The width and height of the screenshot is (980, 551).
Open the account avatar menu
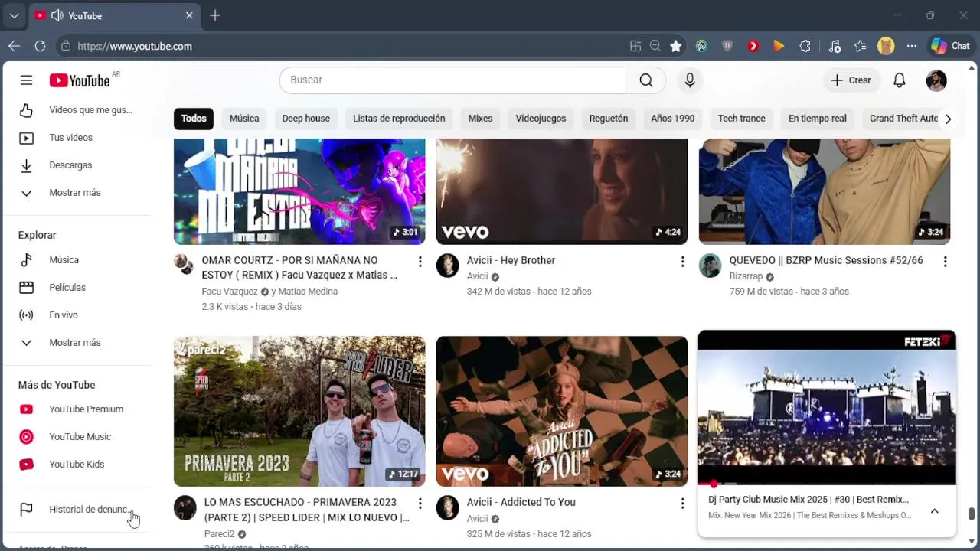pyautogui.click(x=936, y=80)
